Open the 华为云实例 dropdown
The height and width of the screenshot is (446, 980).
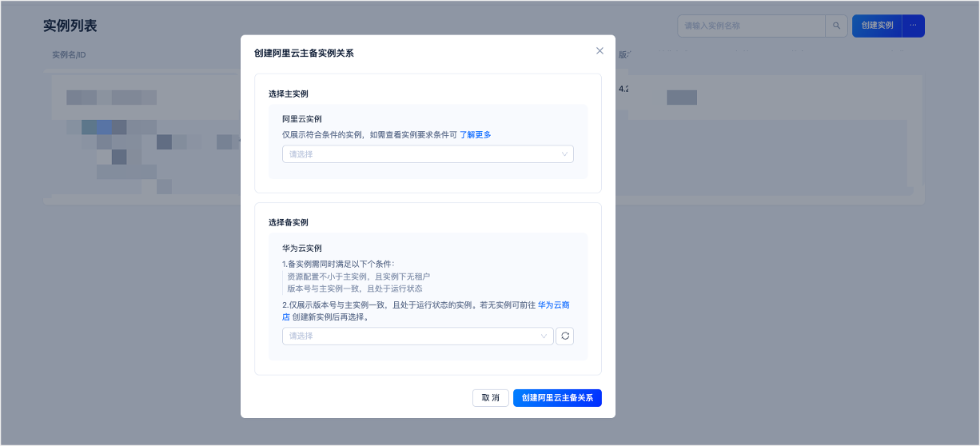417,336
